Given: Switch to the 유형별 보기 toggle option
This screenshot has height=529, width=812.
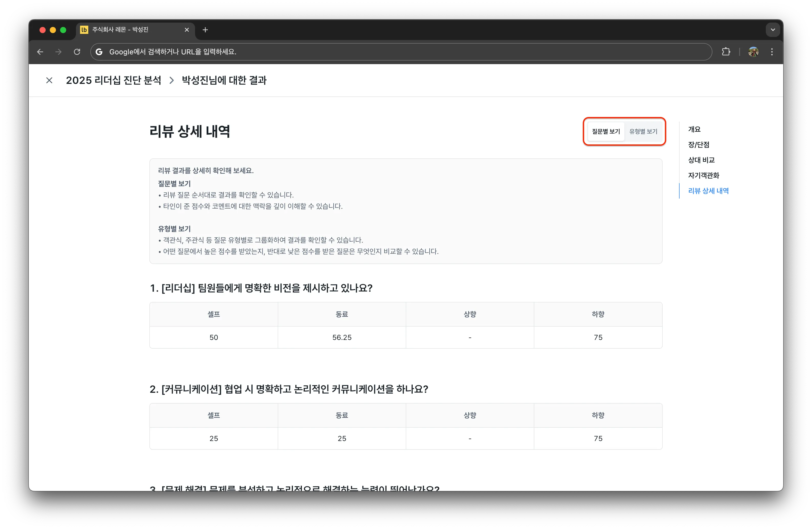Looking at the screenshot, I should 643,132.
